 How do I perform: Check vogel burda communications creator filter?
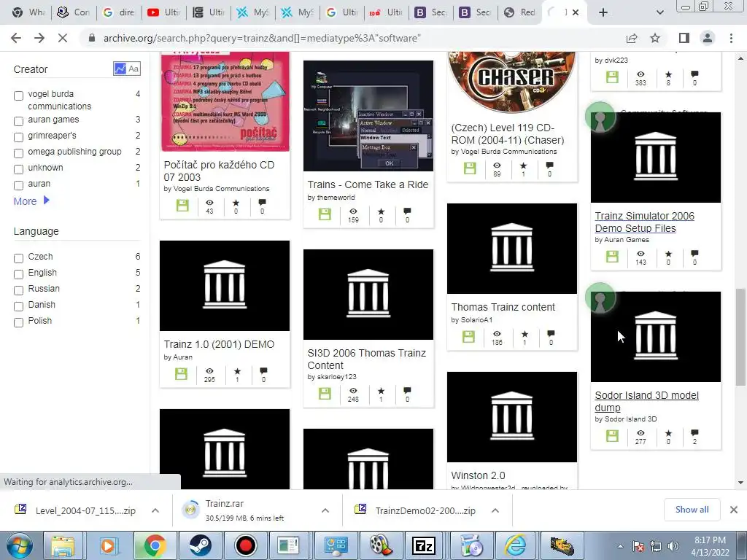tap(18, 96)
